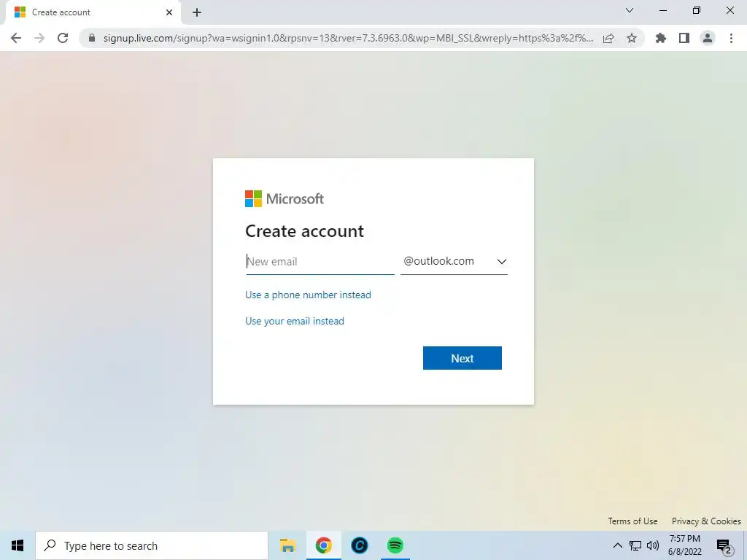
Task: Click Use your email instead
Action: [x=295, y=321]
